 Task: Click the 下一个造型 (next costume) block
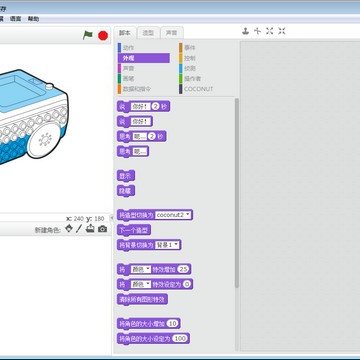[134, 230]
